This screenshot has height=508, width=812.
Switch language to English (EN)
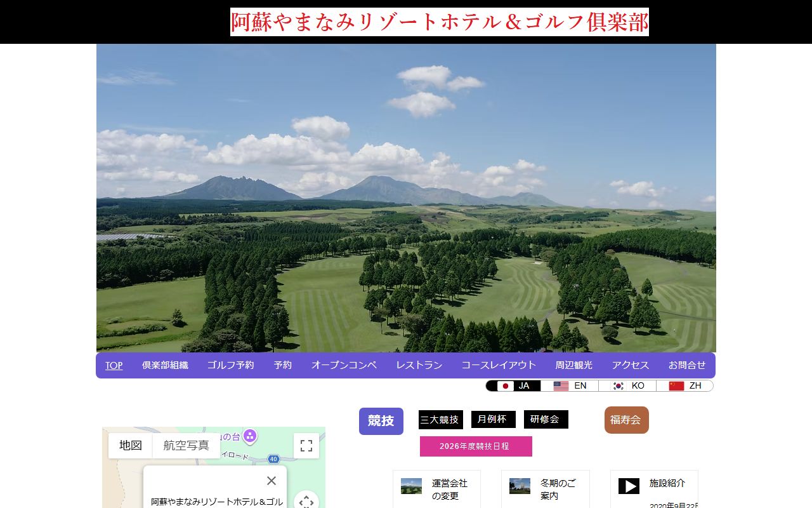pyautogui.click(x=570, y=386)
